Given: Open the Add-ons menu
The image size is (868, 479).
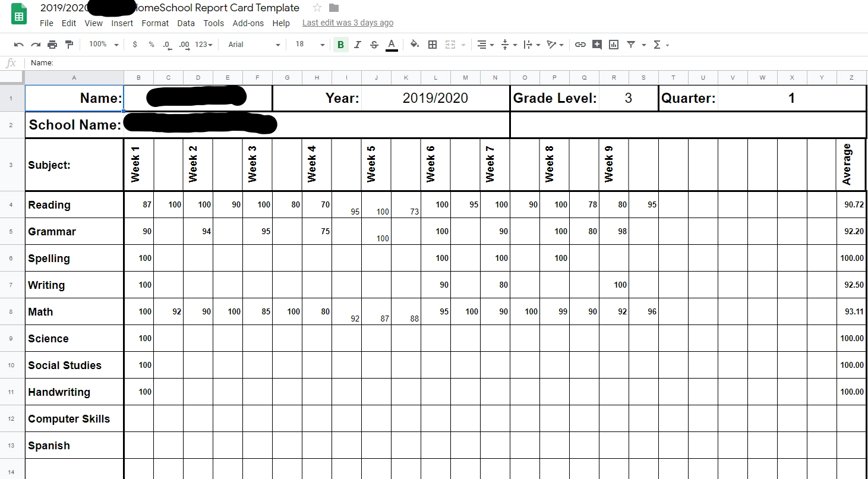Looking at the screenshot, I should (x=248, y=23).
